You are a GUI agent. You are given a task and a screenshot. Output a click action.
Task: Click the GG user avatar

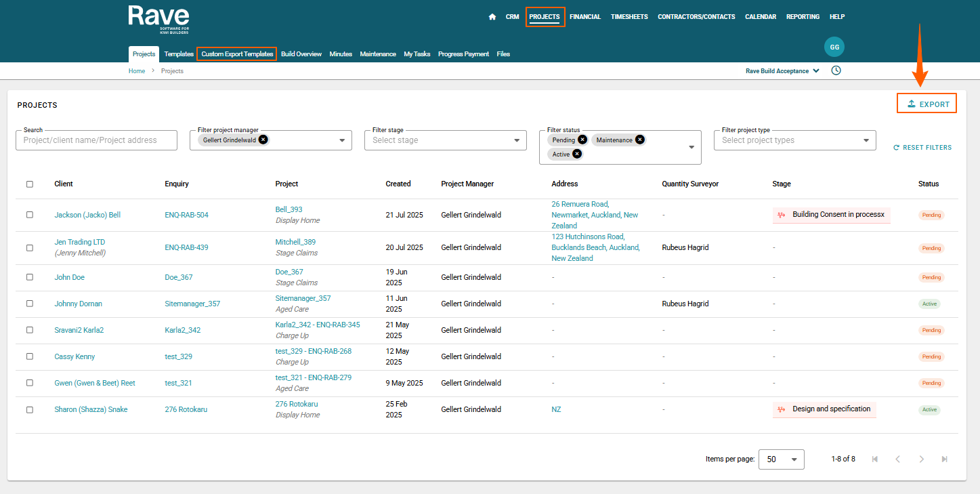tap(834, 47)
